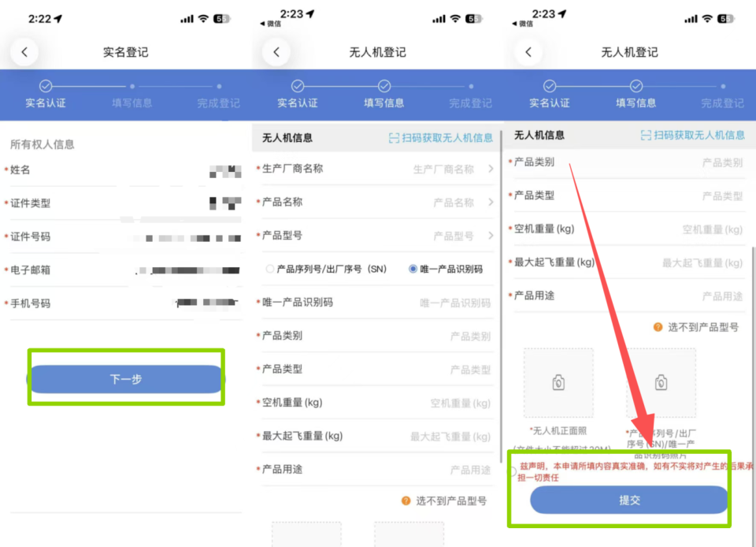Open 产品名称 picker chevron
Viewport: 756px width, 547px height.
pyautogui.click(x=491, y=202)
